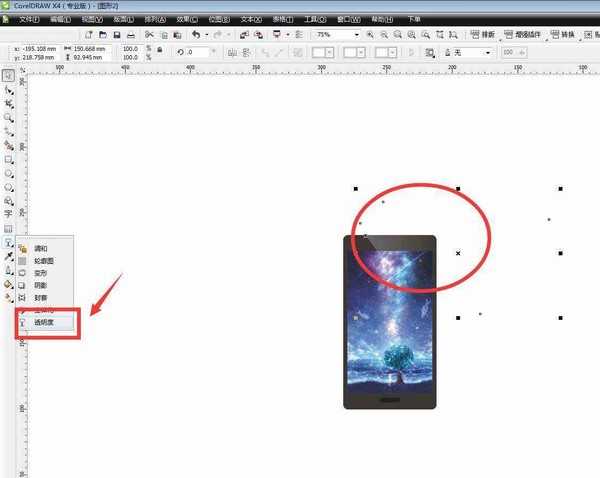Choose 阴影 (Shadow) from the flyout
This screenshot has height=478, width=600.
coord(45,285)
